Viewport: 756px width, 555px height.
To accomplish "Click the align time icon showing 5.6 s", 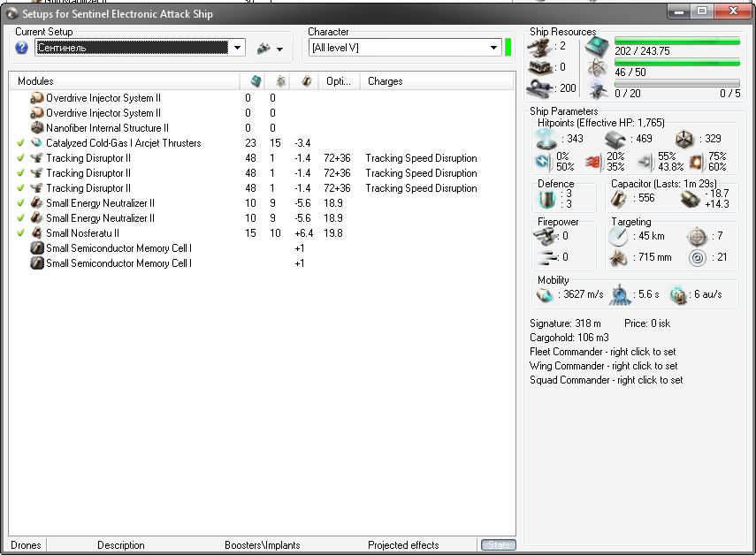I will [620, 294].
